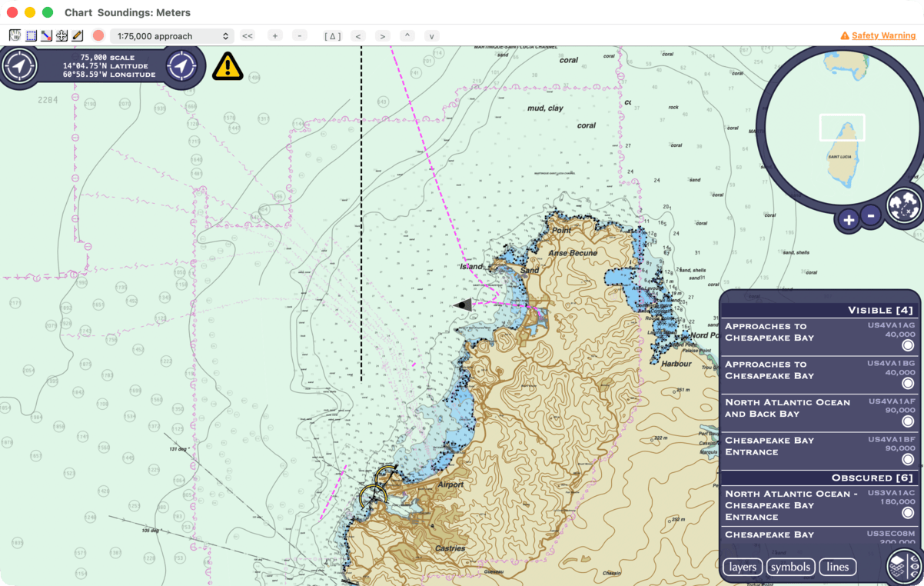Screen dimensions: 924x586
Task: Open the 1:75,000 approach scale dropdown
Action: pos(172,36)
